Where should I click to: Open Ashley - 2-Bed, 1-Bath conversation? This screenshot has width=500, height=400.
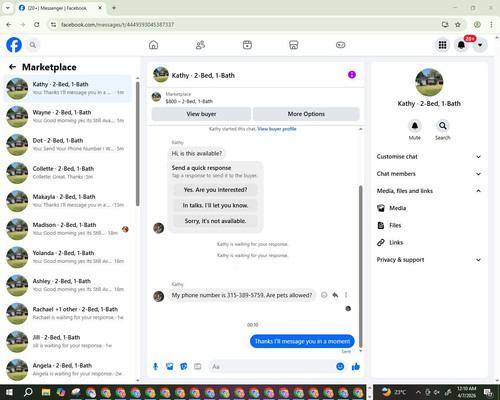pos(67,285)
